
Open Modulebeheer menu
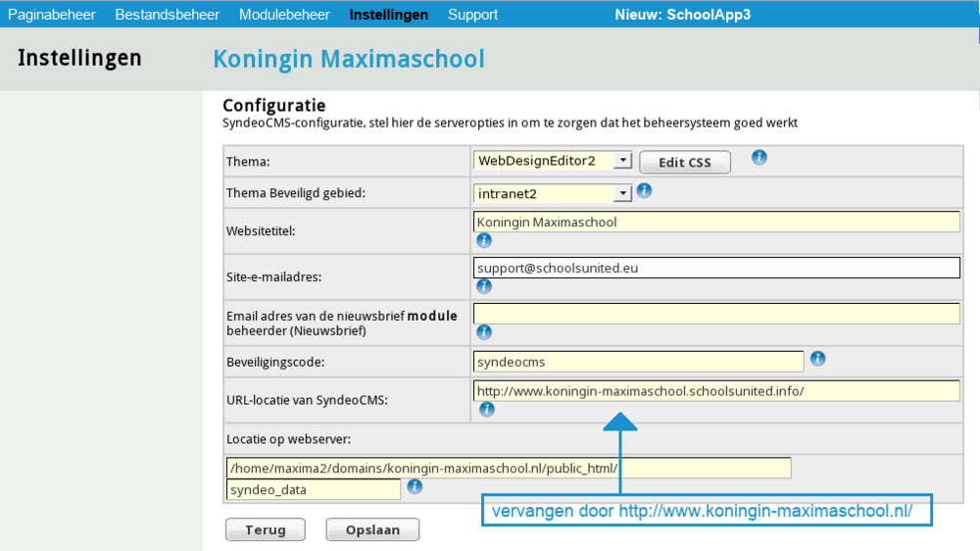pos(284,15)
